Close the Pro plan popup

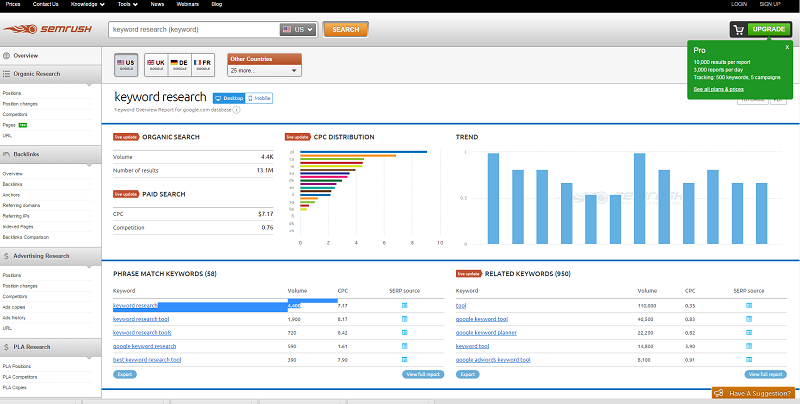787,47
